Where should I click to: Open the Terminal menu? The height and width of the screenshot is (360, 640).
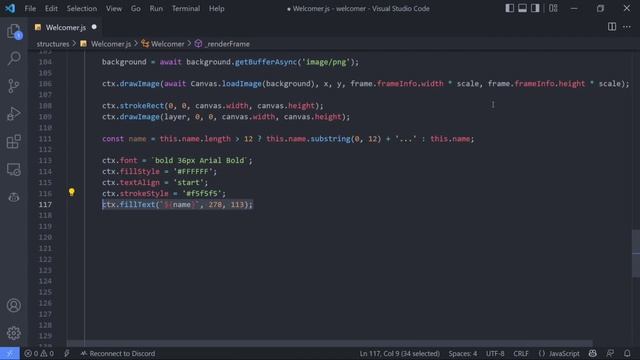click(x=186, y=9)
